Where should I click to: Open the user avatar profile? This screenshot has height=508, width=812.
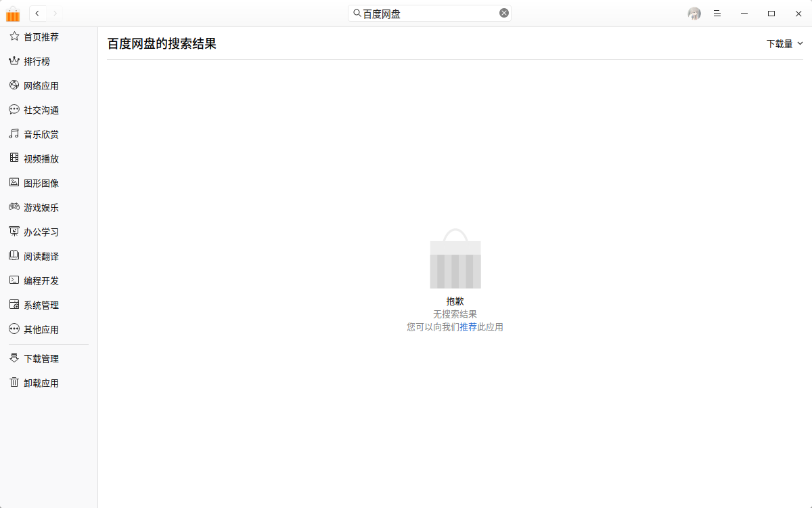coord(694,14)
